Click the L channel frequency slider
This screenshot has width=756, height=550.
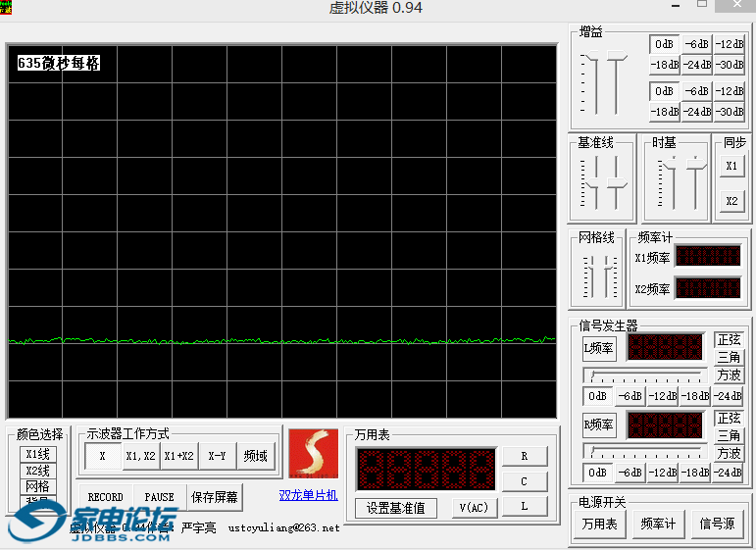pyautogui.click(x=645, y=375)
